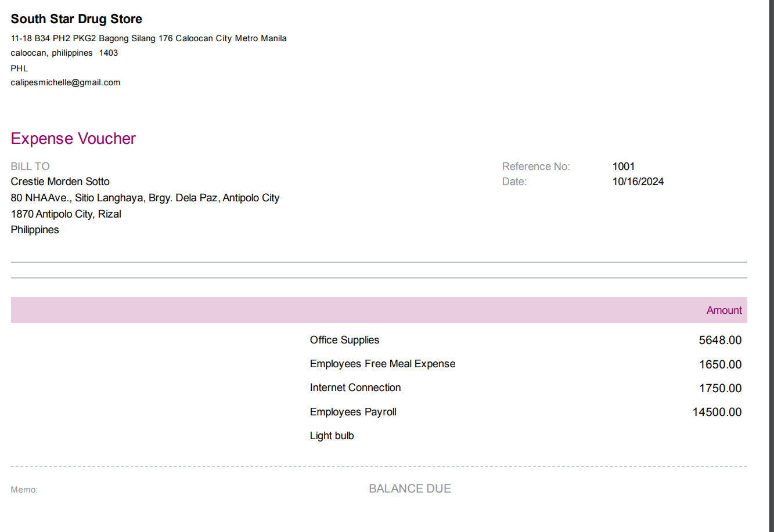
Task: Select the reference number 1001
Action: click(x=623, y=167)
